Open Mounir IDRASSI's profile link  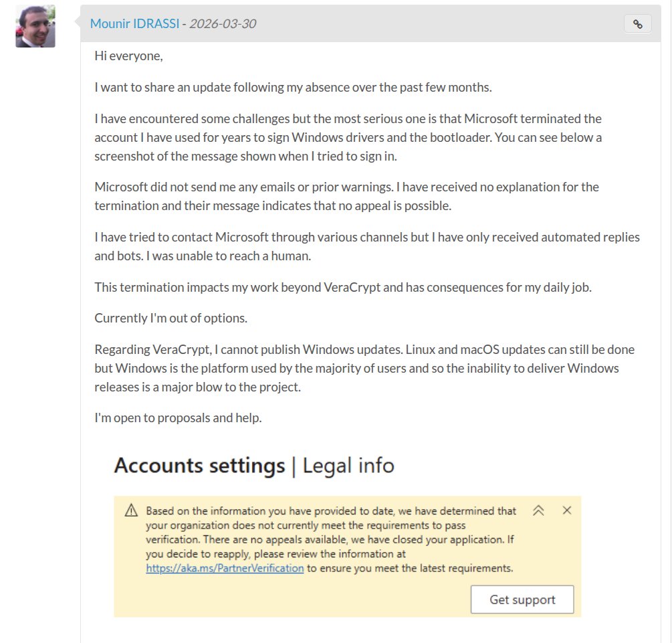point(134,24)
